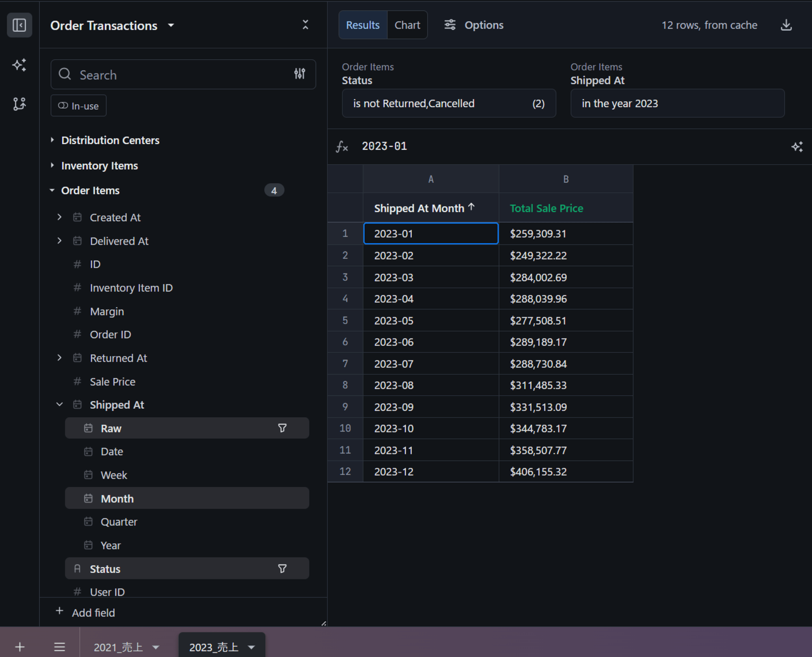Collapse the field picker with arrows icon
The image size is (812, 657).
click(x=305, y=25)
